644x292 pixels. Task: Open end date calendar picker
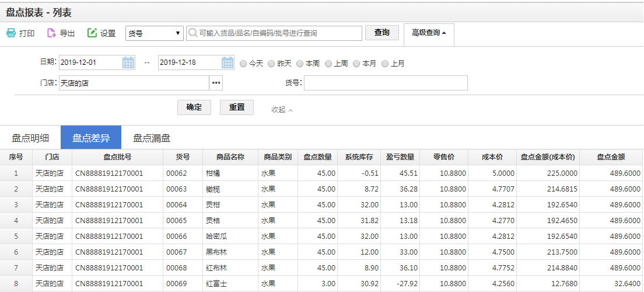click(228, 63)
